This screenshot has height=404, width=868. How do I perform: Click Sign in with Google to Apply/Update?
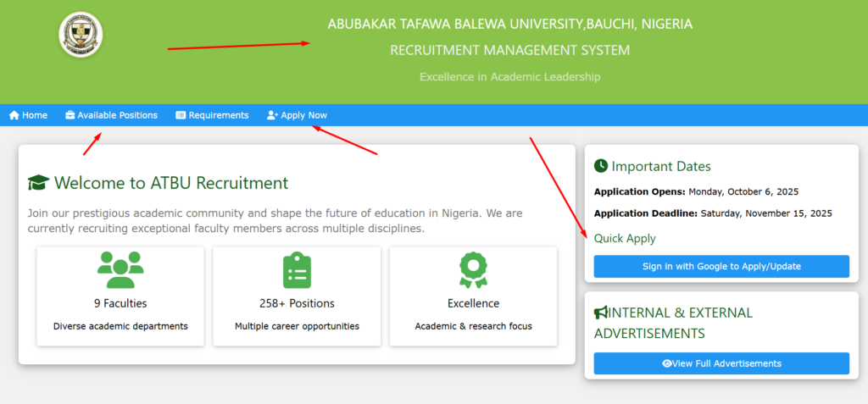721,266
